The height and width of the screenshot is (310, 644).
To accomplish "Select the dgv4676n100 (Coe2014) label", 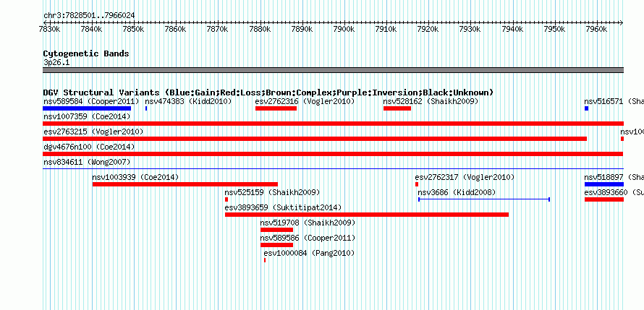I will point(89,147).
